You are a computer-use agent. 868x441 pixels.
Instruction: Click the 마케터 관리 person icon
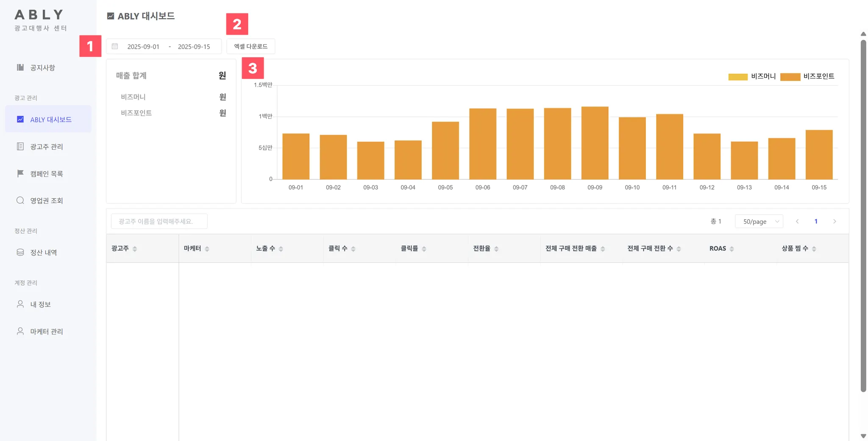pos(20,331)
